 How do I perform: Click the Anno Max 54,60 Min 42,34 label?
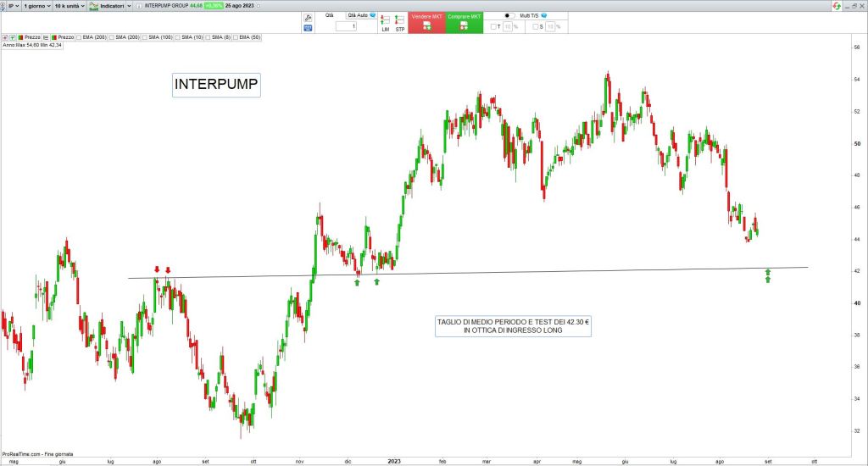32,46
